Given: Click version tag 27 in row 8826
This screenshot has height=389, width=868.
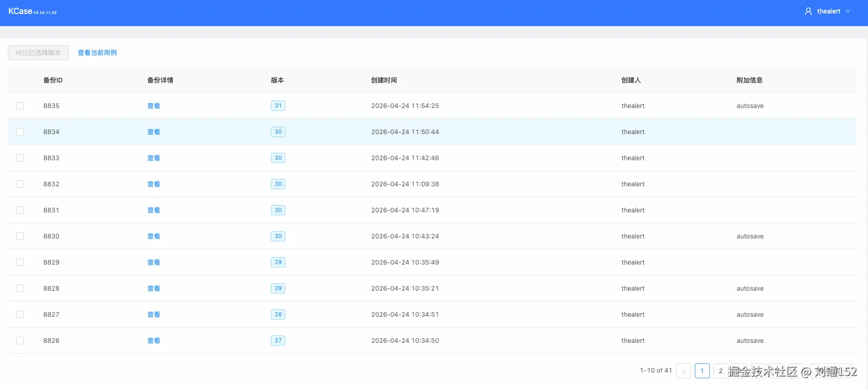Looking at the screenshot, I should coord(278,341).
